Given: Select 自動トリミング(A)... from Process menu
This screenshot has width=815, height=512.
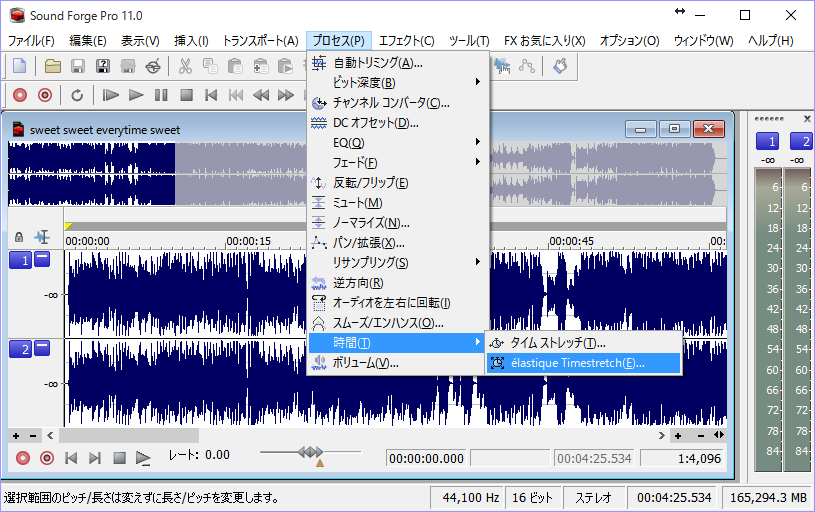Looking at the screenshot, I should [x=398, y=63].
